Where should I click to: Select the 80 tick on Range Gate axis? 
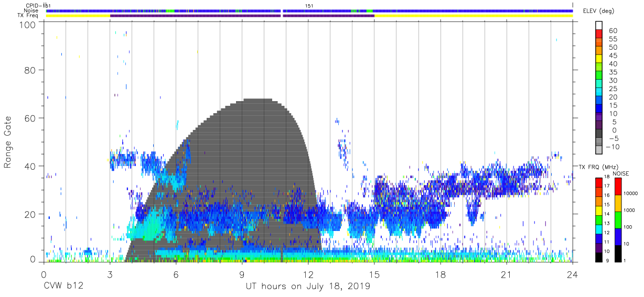(30, 70)
